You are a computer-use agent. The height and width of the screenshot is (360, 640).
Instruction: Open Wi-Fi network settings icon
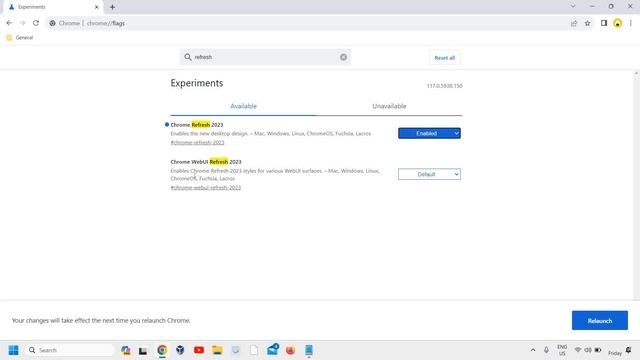click(578, 350)
